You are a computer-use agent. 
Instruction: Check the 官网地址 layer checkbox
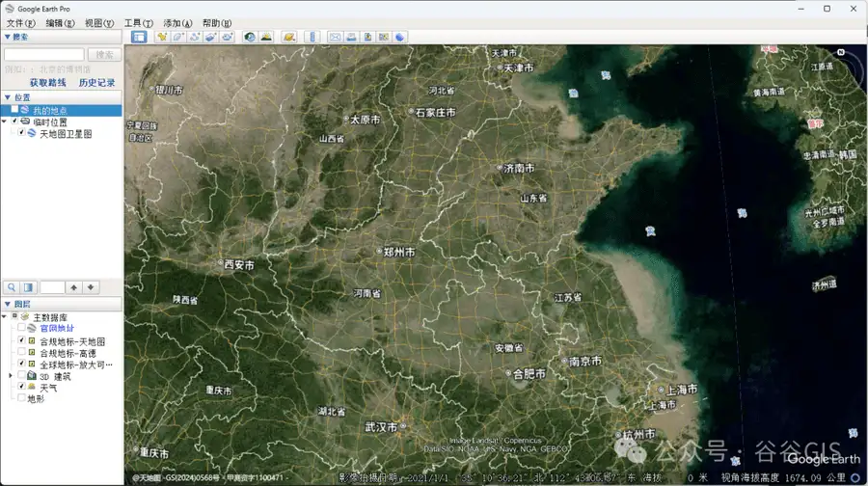point(21,328)
